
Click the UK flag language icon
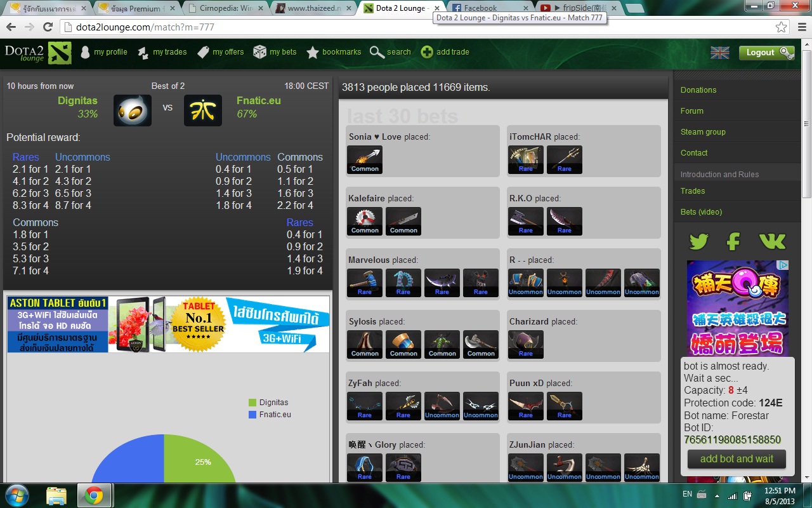(719, 53)
